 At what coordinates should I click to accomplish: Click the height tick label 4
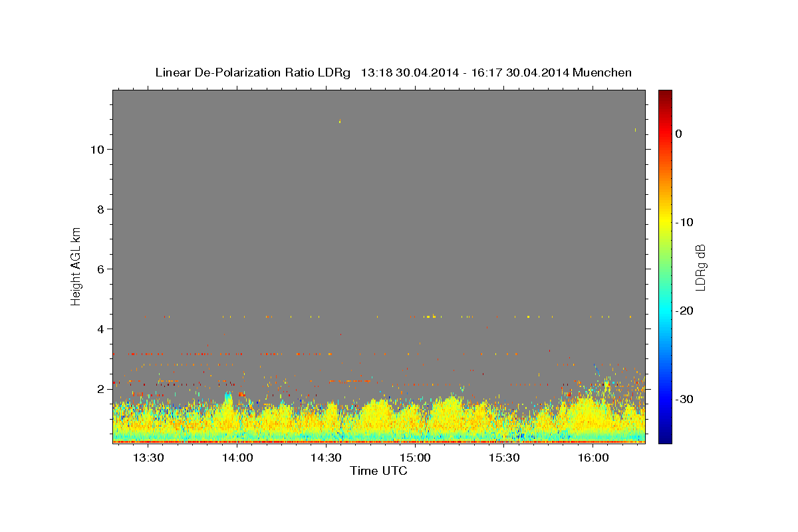point(101,329)
